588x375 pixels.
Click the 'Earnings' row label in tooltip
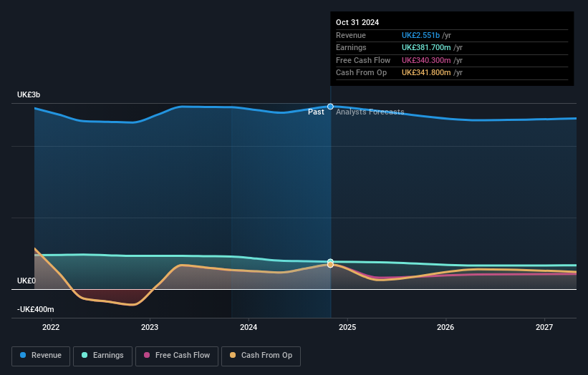pos(351,47)
